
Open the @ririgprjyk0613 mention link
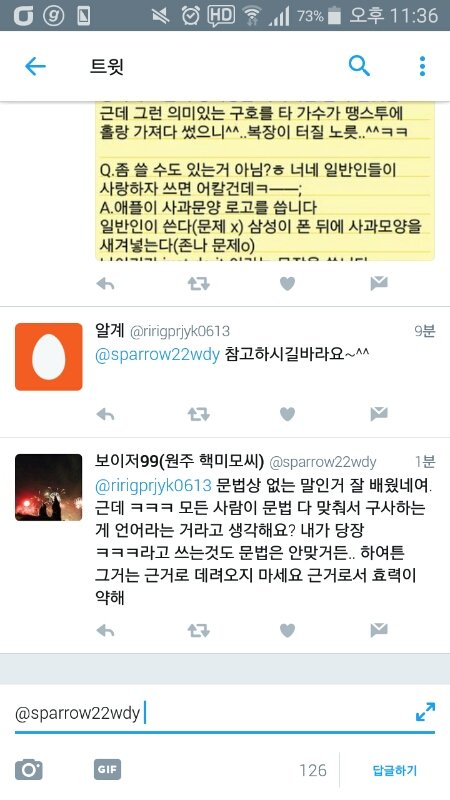click(x=153, y=485)
